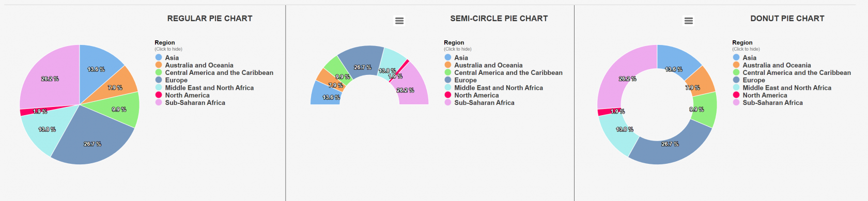Click Central America legend marker in semi-circle chart
The height and width of the screenshot is (201, 868).
pos(447,73)
